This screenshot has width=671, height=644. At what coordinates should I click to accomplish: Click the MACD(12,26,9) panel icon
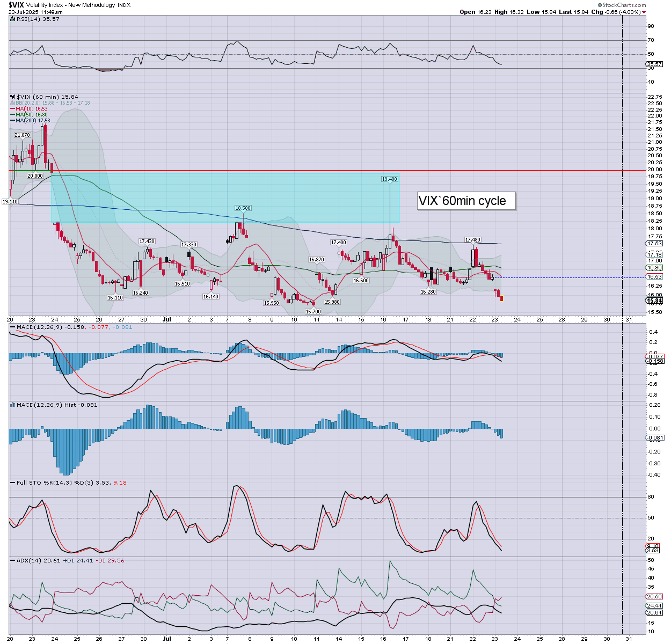[x=12, y=327]
